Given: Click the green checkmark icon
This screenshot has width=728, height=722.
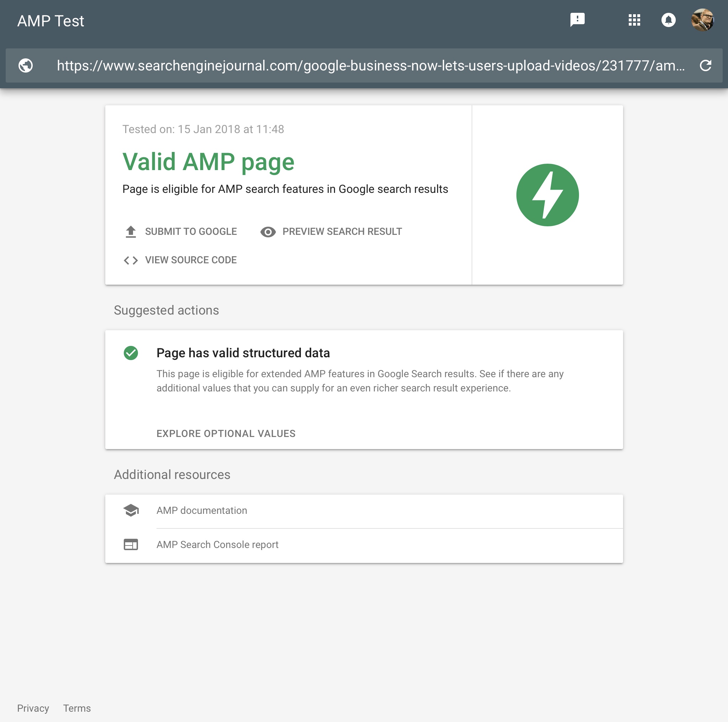Looking at the screenshot, I should click(x=131, y=353).
